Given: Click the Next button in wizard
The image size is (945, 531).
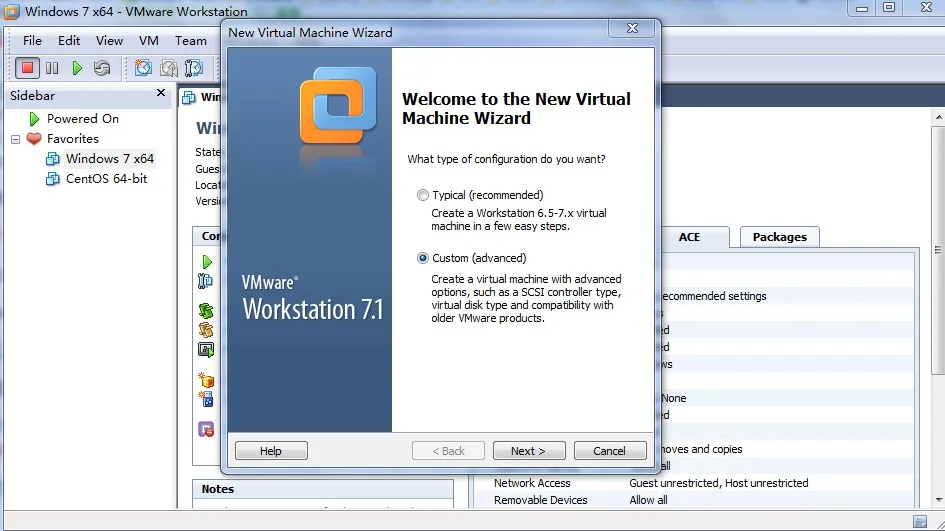Looking at the screenshot, I should click(x=529, y=451).
